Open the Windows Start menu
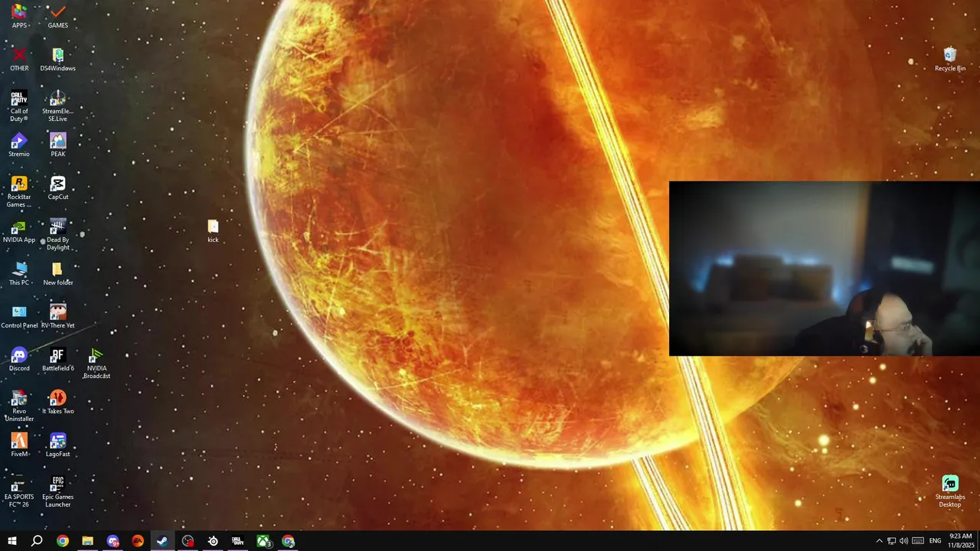This screenshot has height=551, width=980. 12,541
